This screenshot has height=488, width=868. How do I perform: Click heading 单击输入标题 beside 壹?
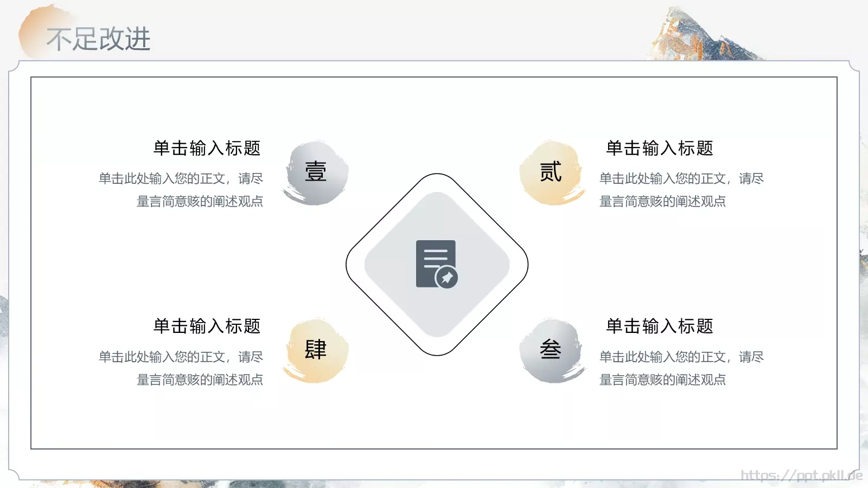tap(207, 148)
